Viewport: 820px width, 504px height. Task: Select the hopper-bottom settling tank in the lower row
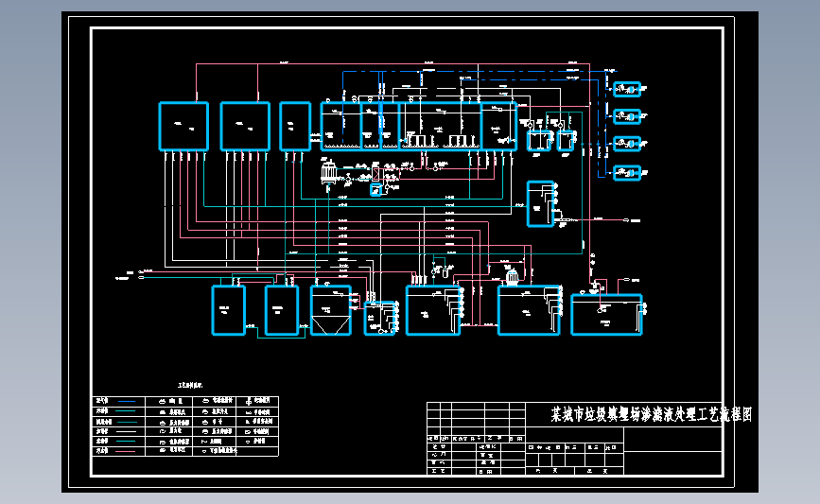click(330, 310)
